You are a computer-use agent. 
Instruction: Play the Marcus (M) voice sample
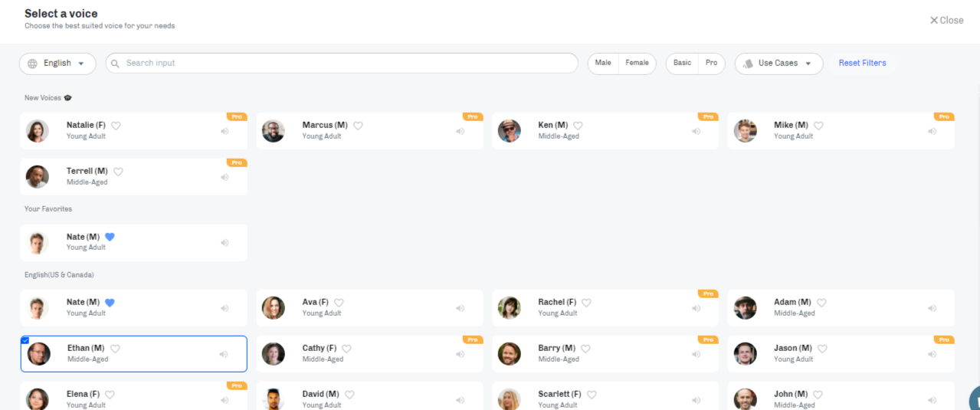pos(460,131)
